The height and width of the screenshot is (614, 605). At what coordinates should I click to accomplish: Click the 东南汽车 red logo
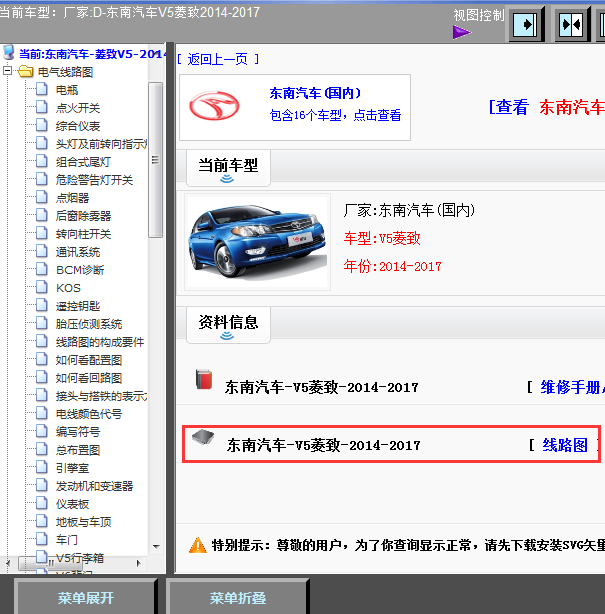point(214,106)
